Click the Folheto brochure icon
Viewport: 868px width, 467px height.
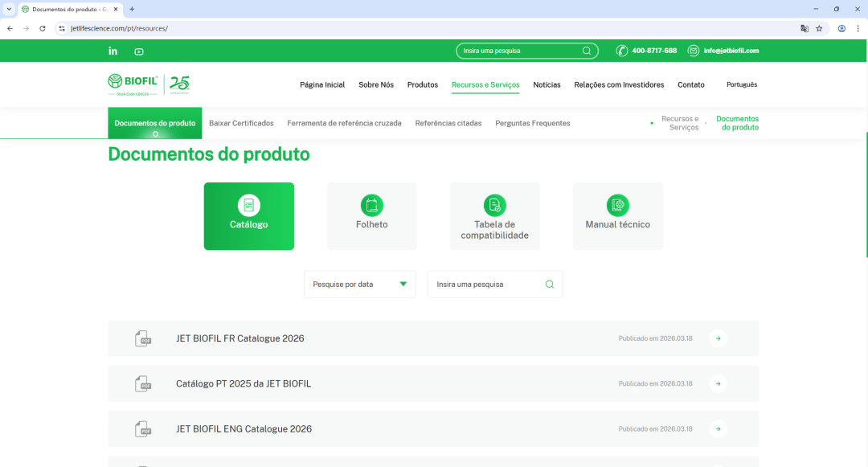point(372,205)
